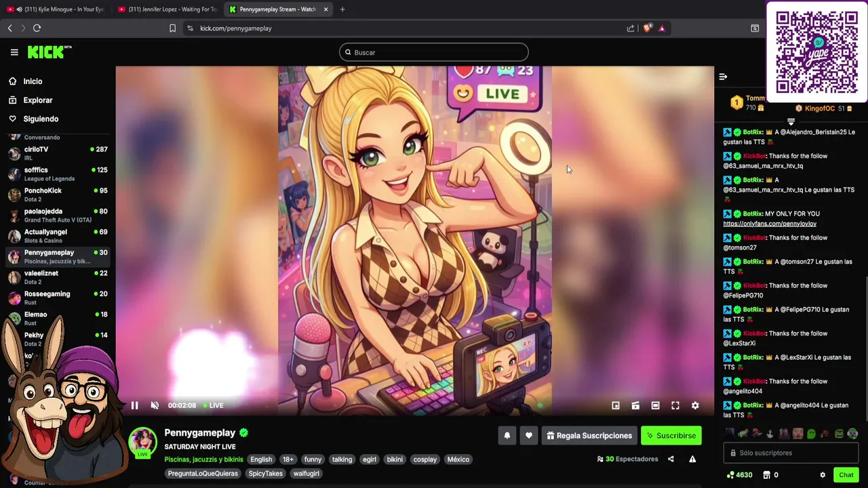Click the Sólo suscriptores chat input
868x488 pixels.
(x=791, y=453)
